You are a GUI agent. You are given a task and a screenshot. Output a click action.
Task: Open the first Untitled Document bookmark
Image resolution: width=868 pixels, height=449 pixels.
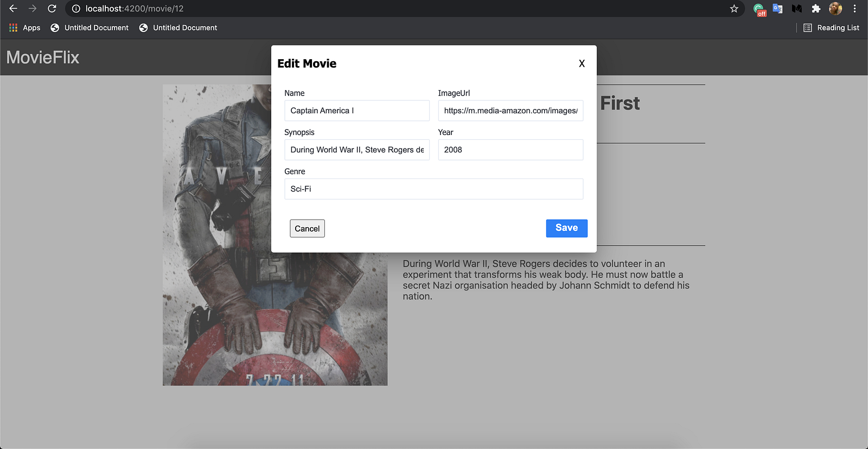click(x=90, y=28)
